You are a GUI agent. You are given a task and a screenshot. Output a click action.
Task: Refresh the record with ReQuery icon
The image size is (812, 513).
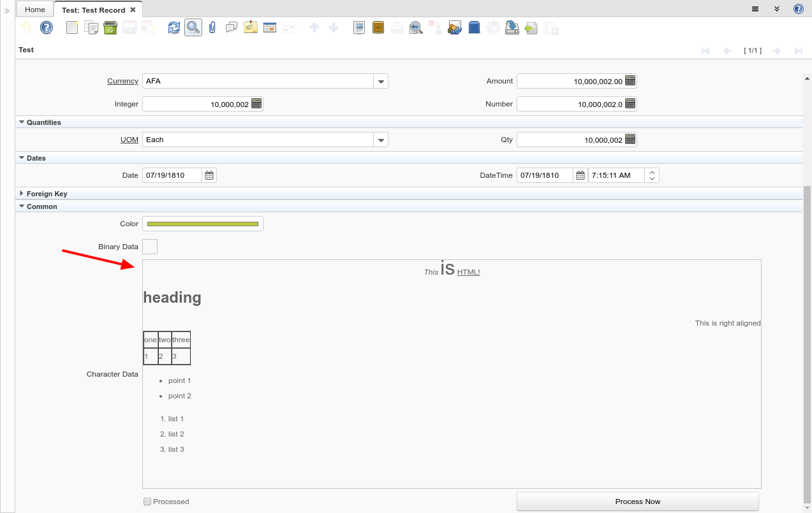(x=174, y=27)
